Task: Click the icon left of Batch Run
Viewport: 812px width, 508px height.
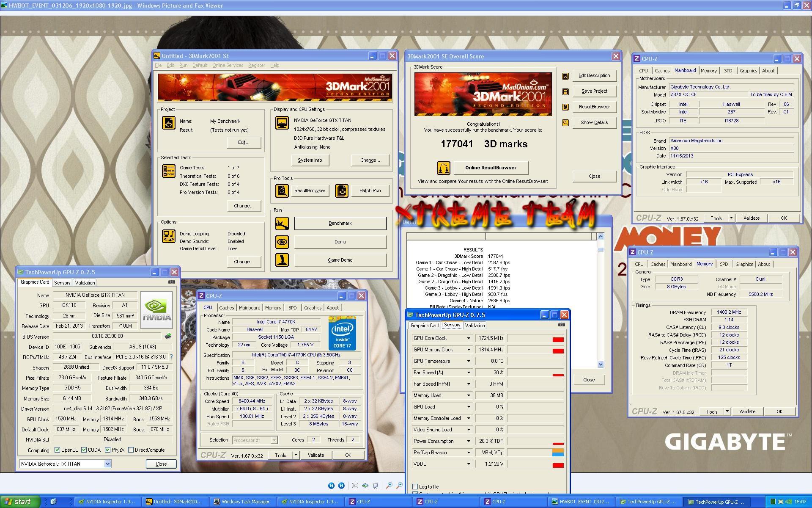Action: 341,190
